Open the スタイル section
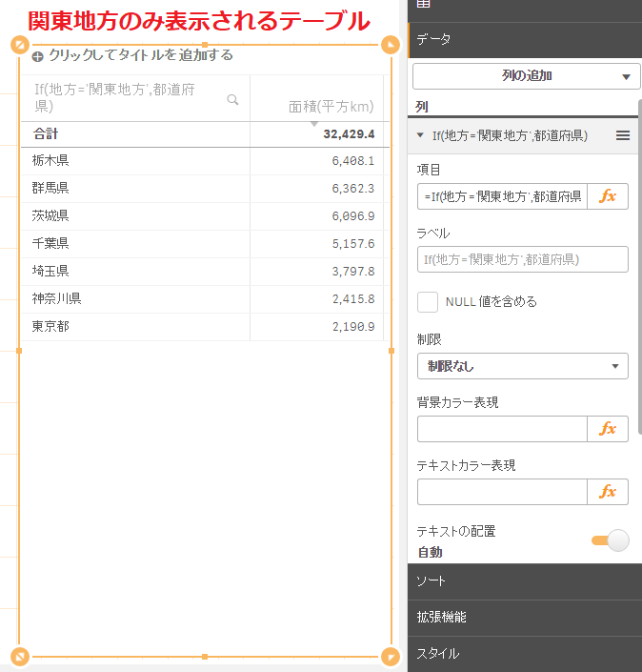This screenshot has width=642, height=672. (524, 654)
